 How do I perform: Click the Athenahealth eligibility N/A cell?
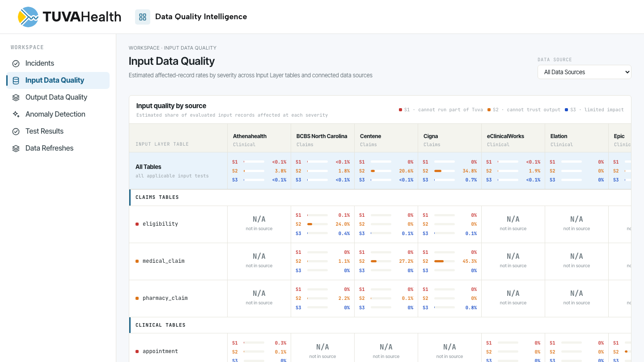[259, 224]
